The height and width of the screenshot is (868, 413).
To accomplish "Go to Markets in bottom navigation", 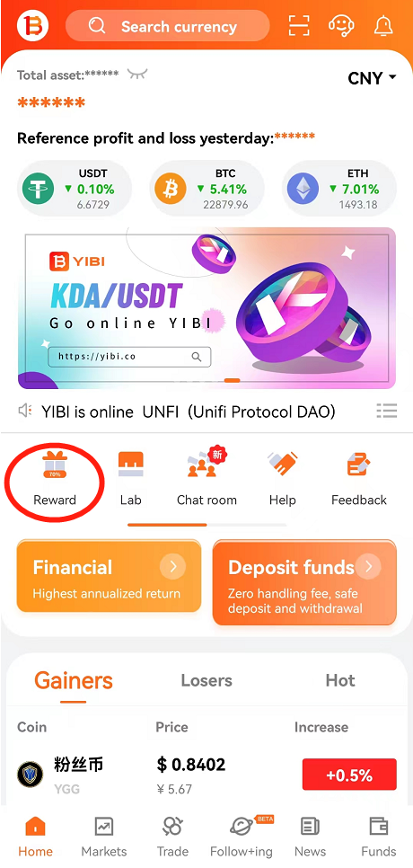I will pos(104,837).
